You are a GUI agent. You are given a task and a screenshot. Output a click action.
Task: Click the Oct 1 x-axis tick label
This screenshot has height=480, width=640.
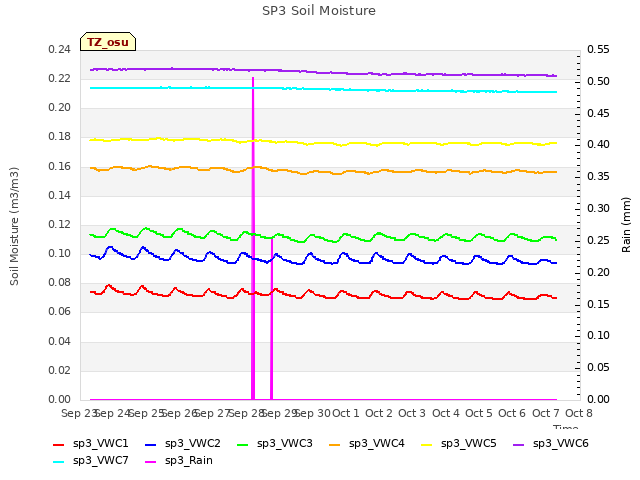(x=346, y=413)
